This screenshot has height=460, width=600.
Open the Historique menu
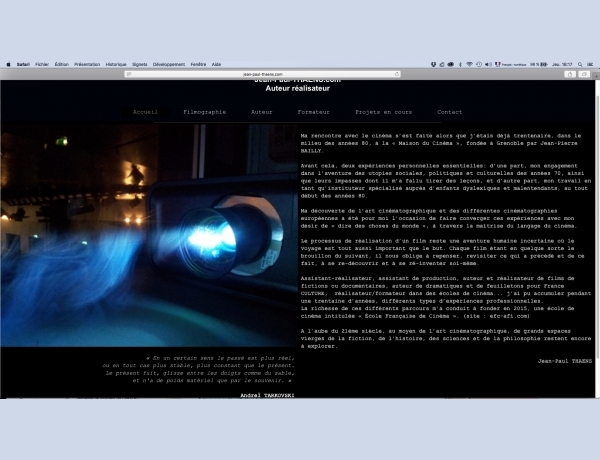116,64
